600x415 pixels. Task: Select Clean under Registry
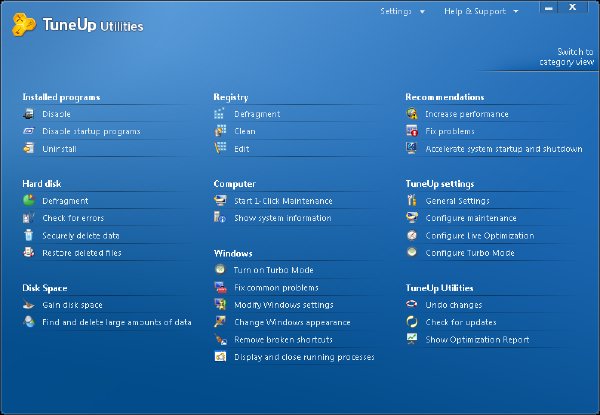tap(245, 131)
